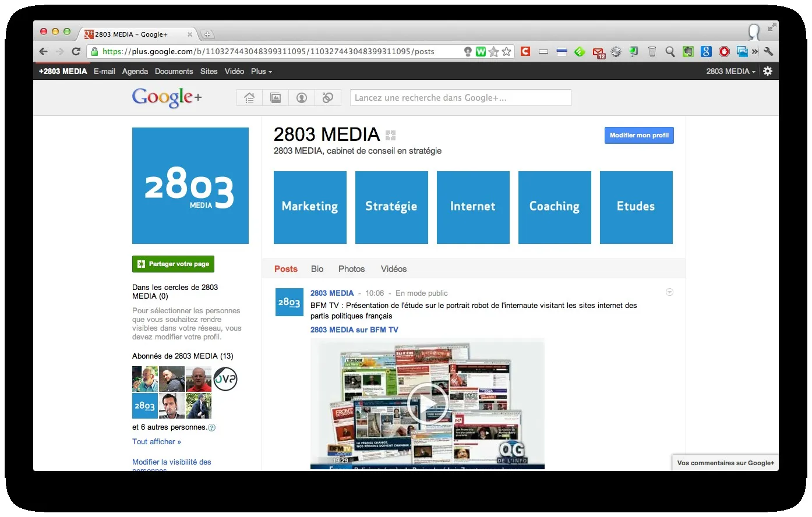Play the BFM TV video
The height and width of the screenshot is (517, 812).
click(x=427, y=403)
